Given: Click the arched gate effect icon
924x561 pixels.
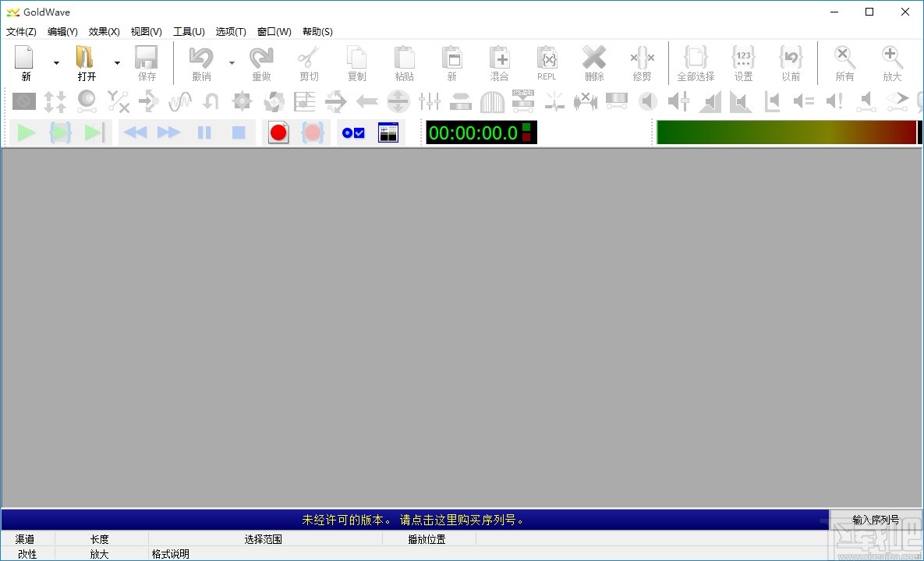Looking at the screenshot, I should point(492,102).
